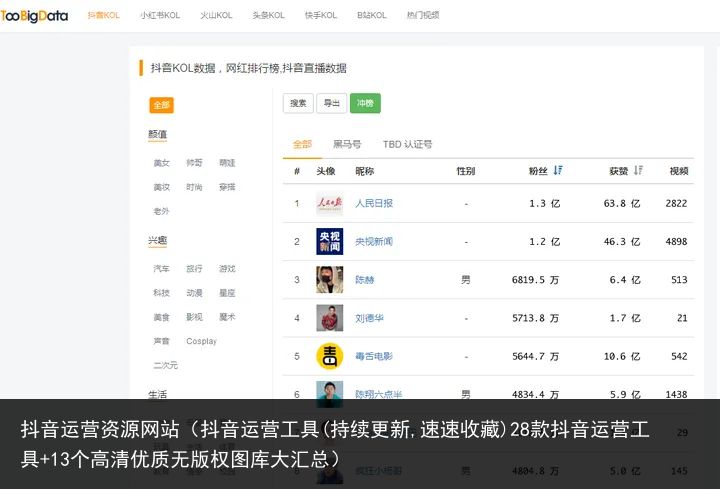720x489 pixels.
Task: Open 陈赫 avatar photo
Action: click(330, 279)
